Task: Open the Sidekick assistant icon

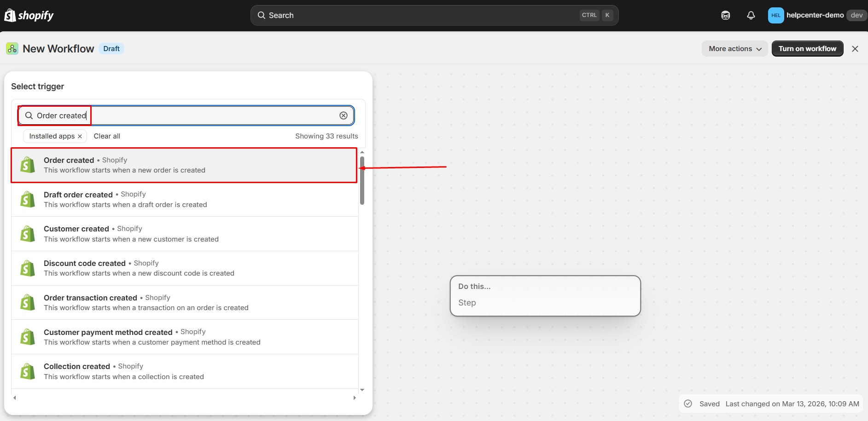Action: (726, 15)
